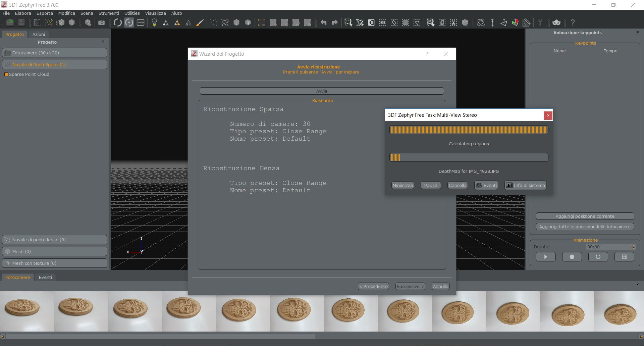Toggle the Sparse Point Cloud orange checkbox

[6, 75]
